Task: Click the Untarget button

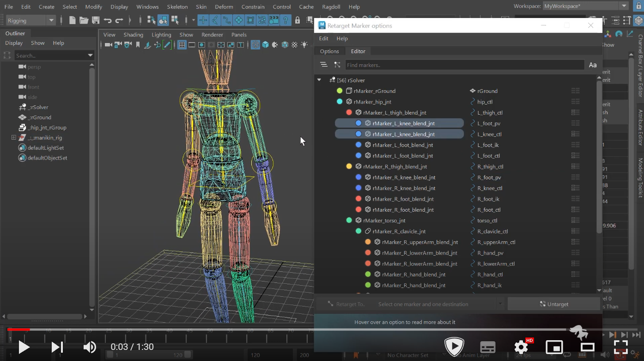Action: point(554,304)
